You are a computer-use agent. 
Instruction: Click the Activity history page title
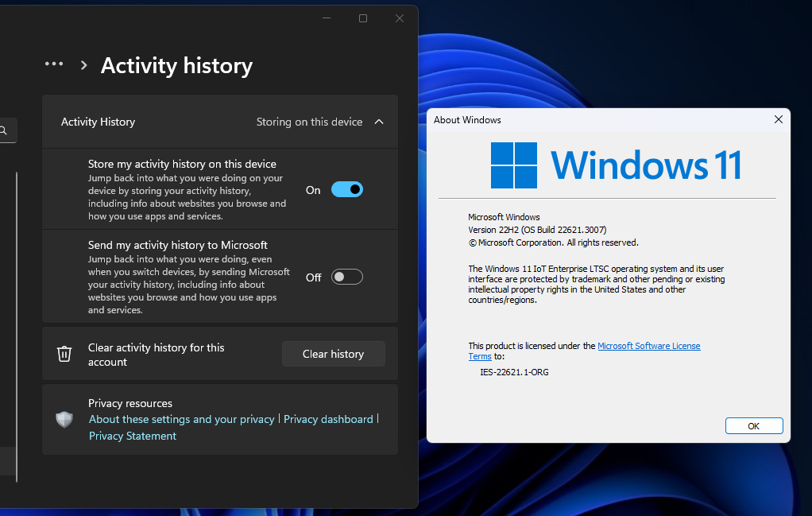point(176,66)
